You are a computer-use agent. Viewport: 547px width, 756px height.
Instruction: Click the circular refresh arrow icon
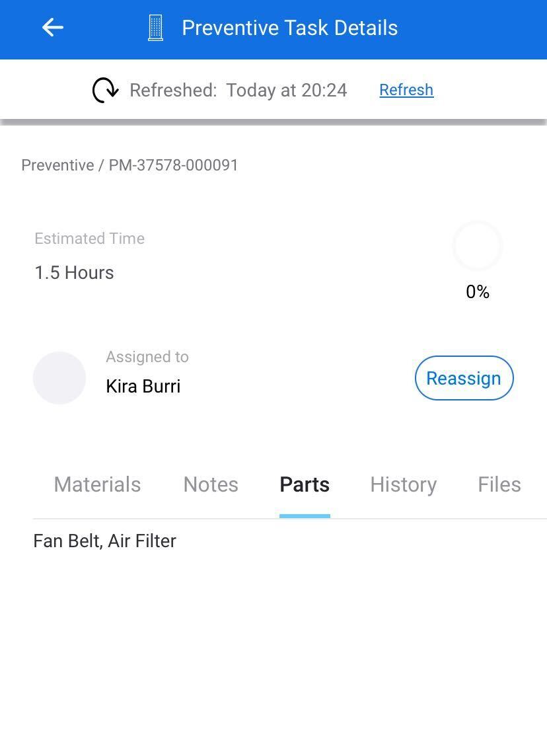click(x=105, y=90)
